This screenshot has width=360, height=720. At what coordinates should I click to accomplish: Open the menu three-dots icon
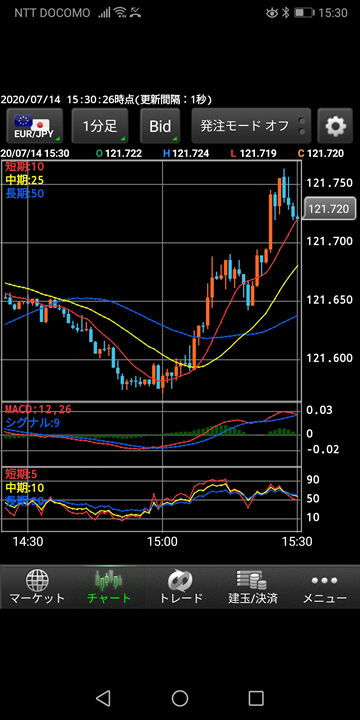[324, 581]
